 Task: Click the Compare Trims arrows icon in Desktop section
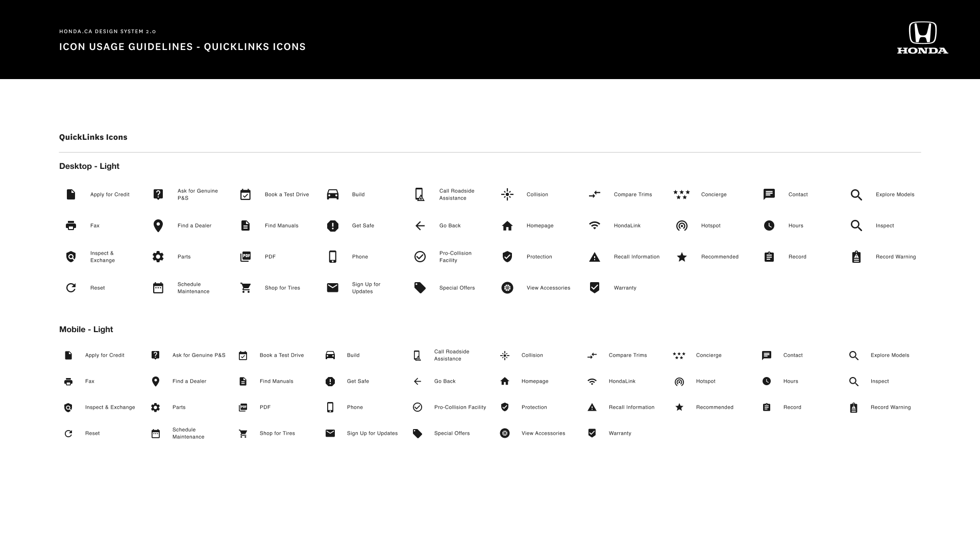[x=595, y=194]
